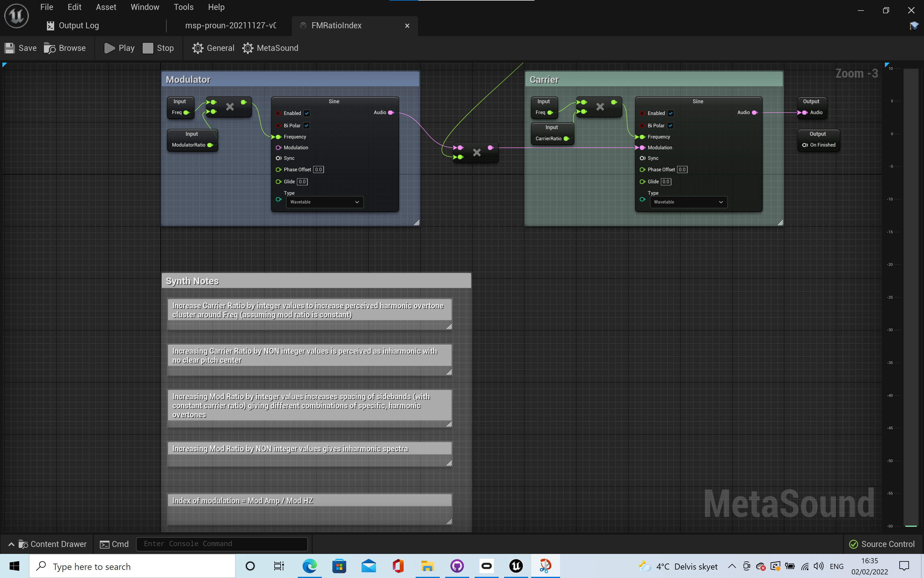Click the output level meter bar
The height and width of the screenshot is (578, 924).
(911, 297)
